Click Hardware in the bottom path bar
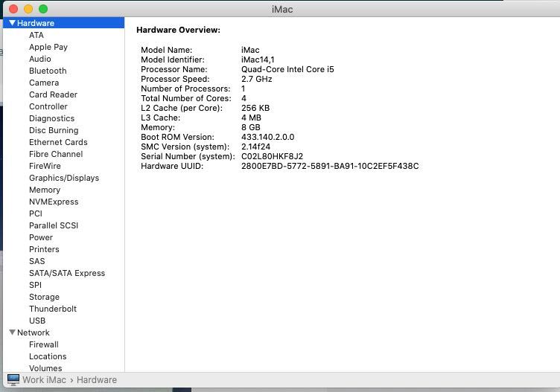Viewport: 560px width, 392px height. point(97,380)
